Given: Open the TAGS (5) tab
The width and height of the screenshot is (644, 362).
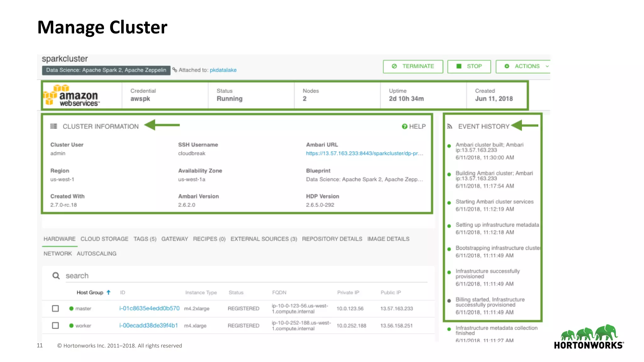Looking at the screenshot, I should click(145, 239).
